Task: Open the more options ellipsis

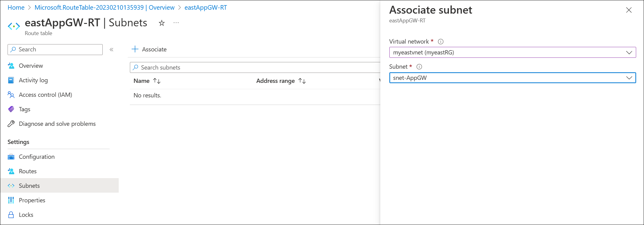Action: click(176, 23)
